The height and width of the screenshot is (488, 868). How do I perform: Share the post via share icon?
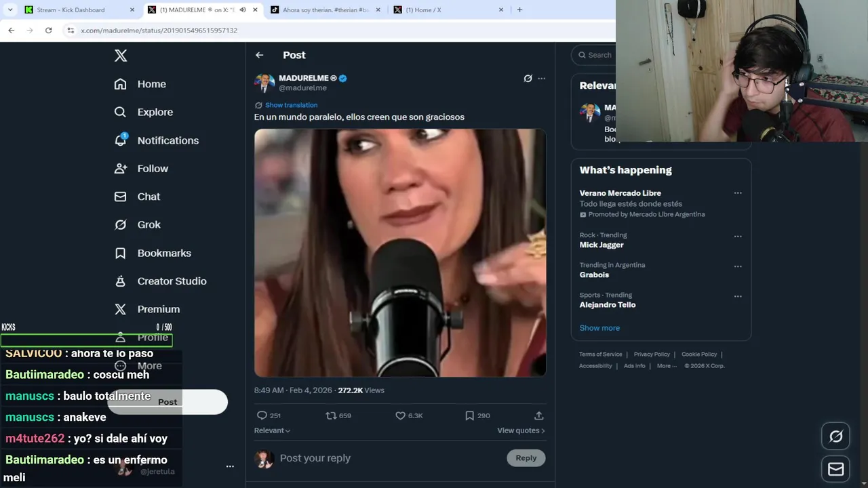(539, 415)
